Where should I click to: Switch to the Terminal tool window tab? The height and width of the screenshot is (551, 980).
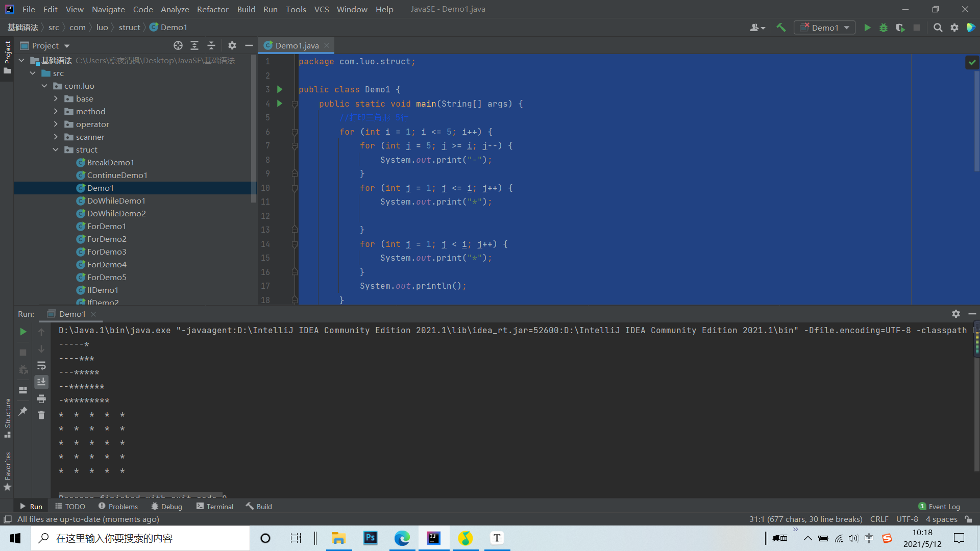(x=214, y=506)
